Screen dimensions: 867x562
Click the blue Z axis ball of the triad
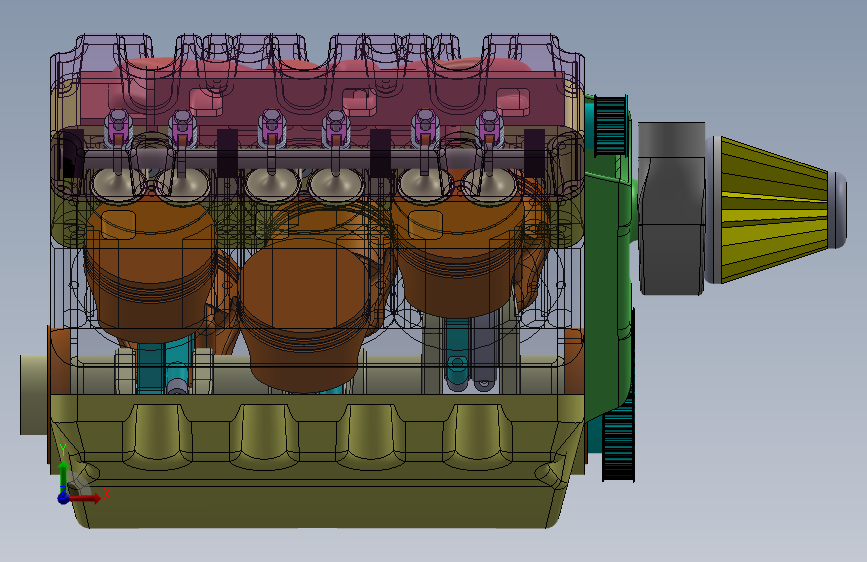point(64,498)
